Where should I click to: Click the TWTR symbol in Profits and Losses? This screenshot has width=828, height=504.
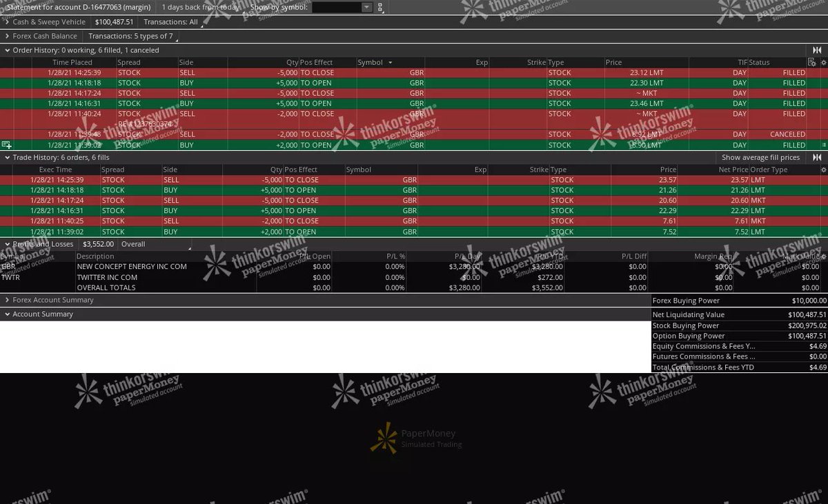(10, 277)
